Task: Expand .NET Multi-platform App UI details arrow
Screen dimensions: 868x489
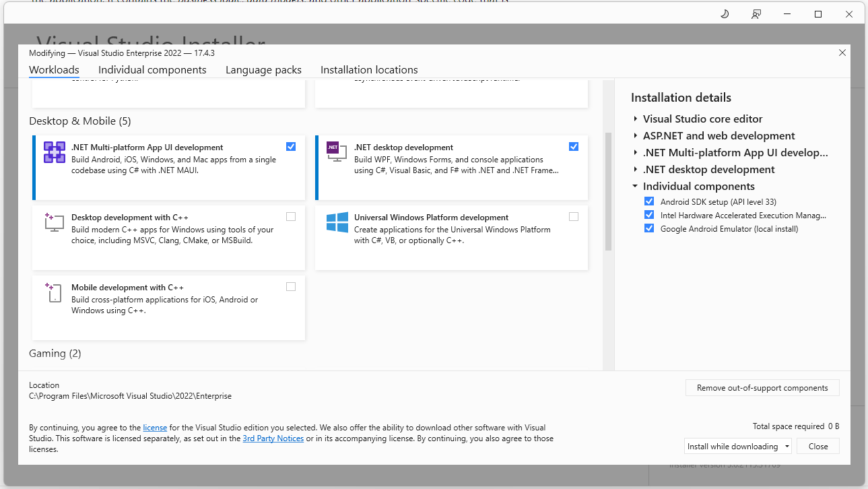Action: pos(635,152)
